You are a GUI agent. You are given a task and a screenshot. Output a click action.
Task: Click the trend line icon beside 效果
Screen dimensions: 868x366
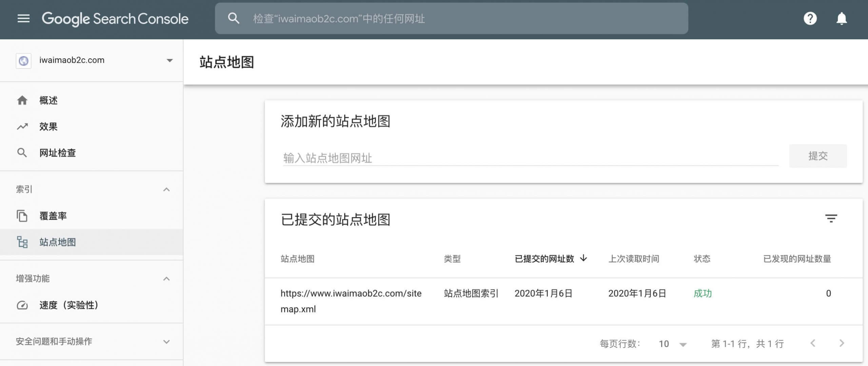(x=22, y=126)
